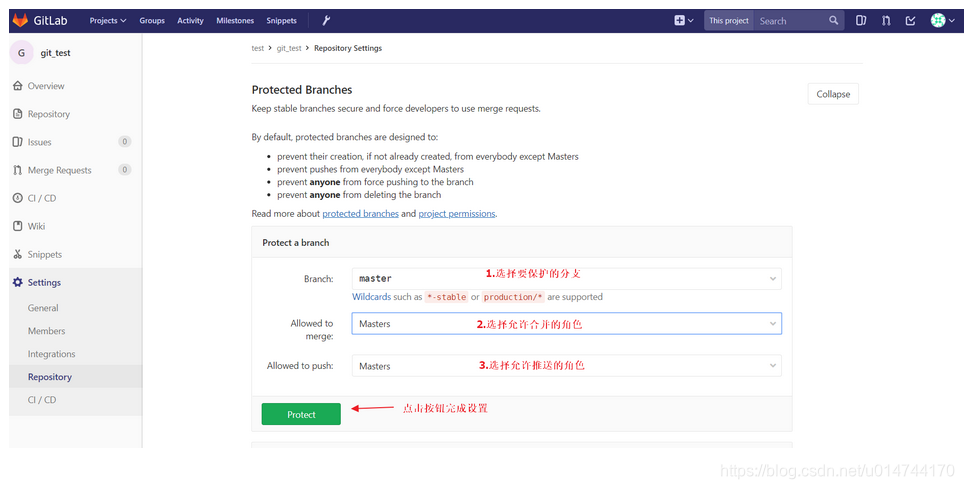
Task: Open the project permissions link
Action: 457,213
